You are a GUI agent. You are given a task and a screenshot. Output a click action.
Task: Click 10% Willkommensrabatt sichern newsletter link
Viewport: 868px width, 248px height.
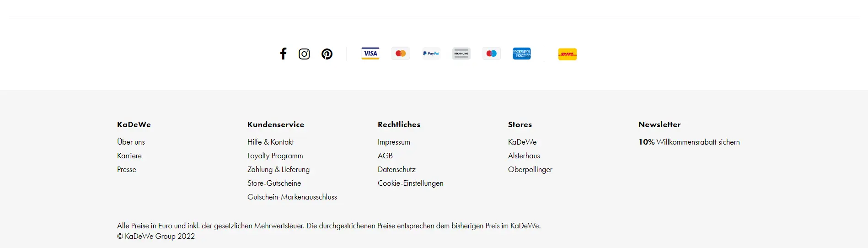click(x=689, y=142)
